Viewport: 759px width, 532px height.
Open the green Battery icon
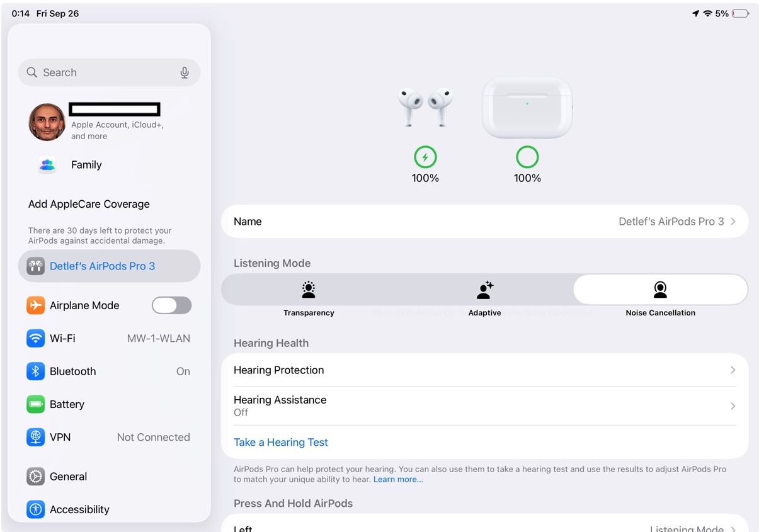35,404
